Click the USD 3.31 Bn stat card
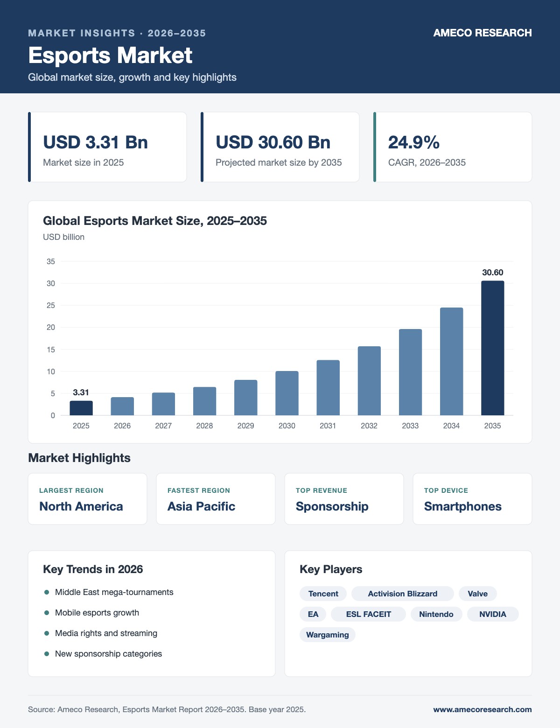Screen dimensions: 560x728 [107, 147]
